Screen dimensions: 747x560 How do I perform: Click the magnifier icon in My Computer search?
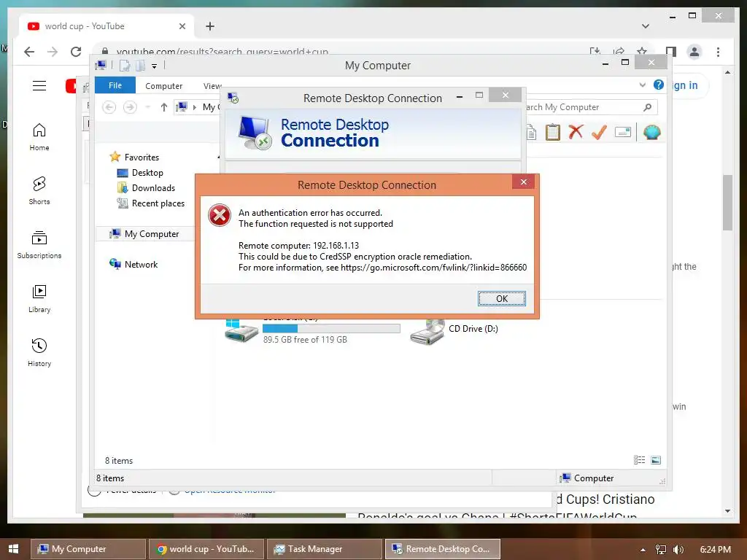pos(648,107)
